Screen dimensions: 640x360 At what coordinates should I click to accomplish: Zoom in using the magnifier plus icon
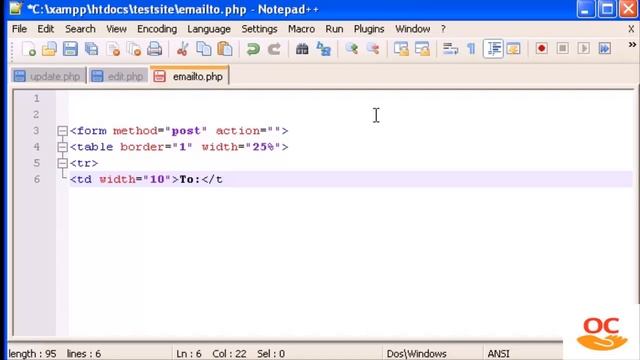(x=351, y=49)
